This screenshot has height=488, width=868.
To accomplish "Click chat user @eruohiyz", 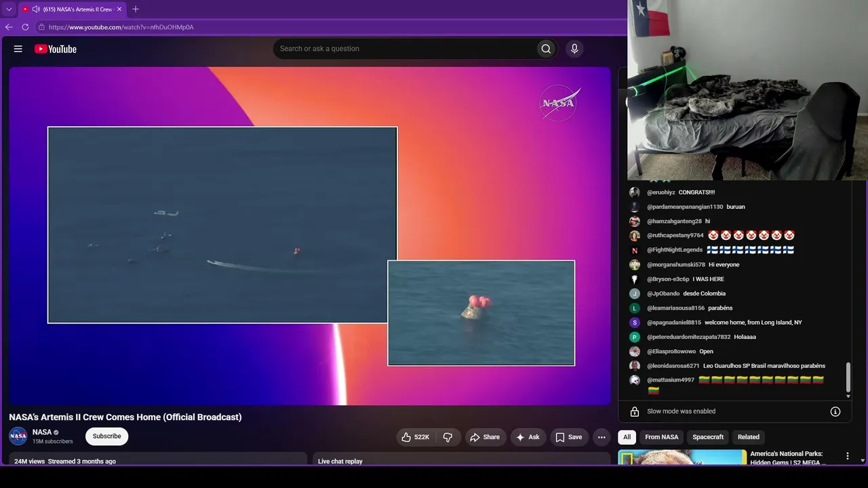I will 661,192.
